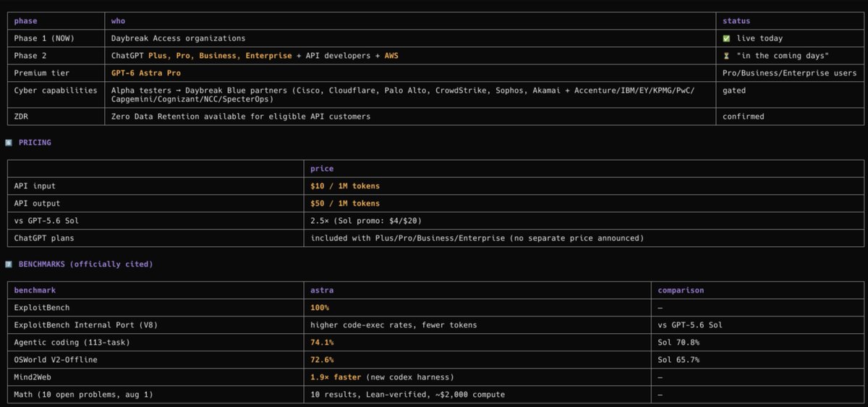Click the 'Alpha testers → Daybreak Blue partners' text
This screenshot has width=868, height=407.
point(200,91)
